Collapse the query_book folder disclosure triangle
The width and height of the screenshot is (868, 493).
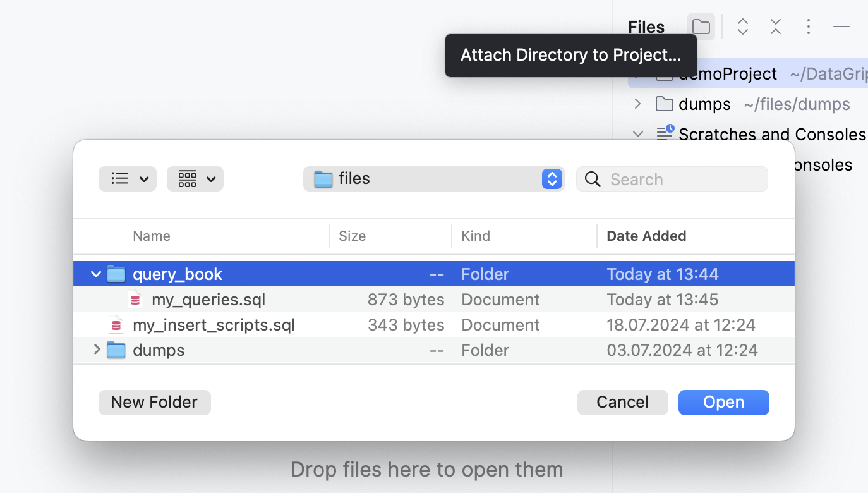[x=96, y=274]
